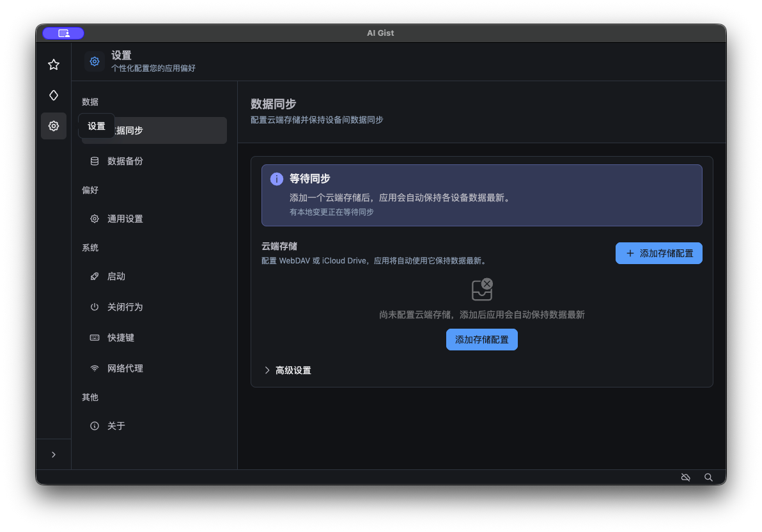762x532 pixels.
Task: Click database icon next to 数据备份
Action: pyautogui.click(x=94, y=161)
